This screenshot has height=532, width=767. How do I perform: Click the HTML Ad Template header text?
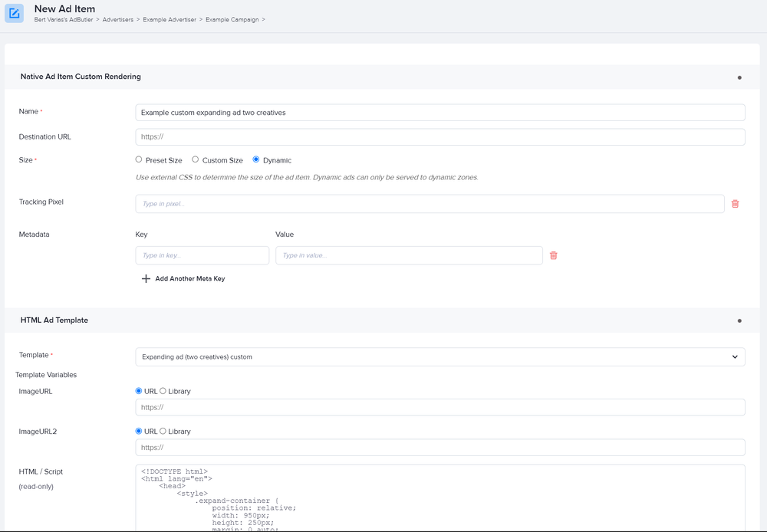tap(54, 320)
